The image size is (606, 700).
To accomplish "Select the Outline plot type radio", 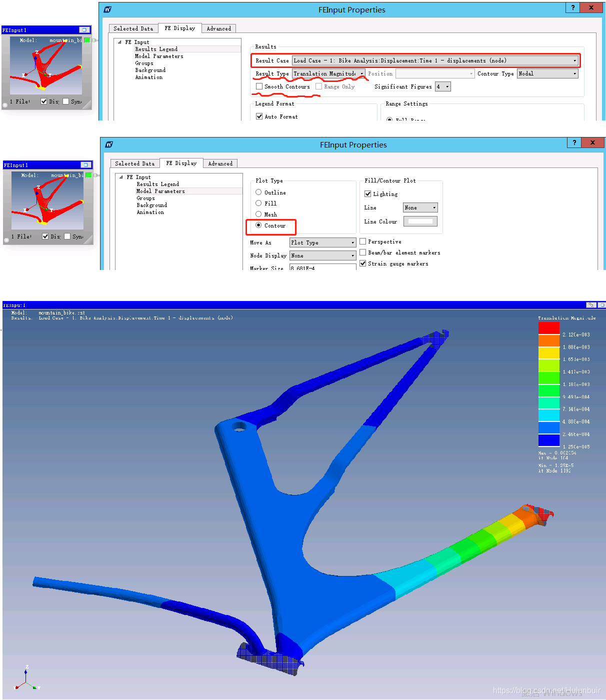I will click(x=258, y=192).
